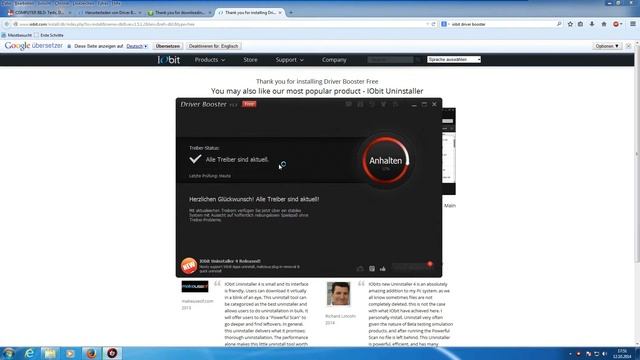The width and height of the screenshot is (640, 360).
Task: Open the Sprache auswählen language dropdown
Action: pos(454,60)
